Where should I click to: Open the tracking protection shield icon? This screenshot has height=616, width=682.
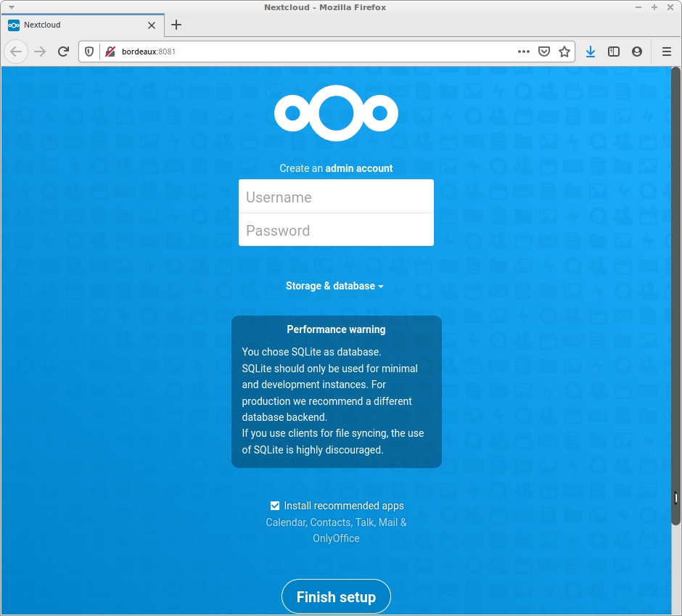tap(89, 52)
